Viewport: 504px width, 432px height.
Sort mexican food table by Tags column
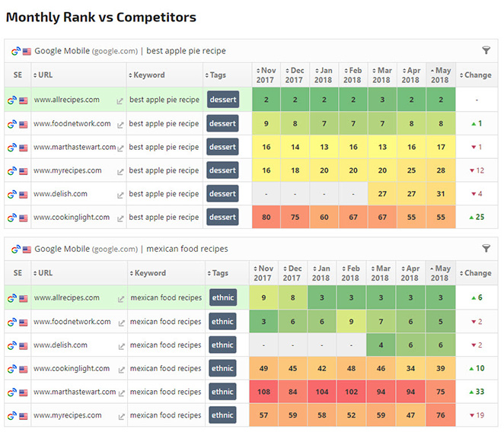[219, 273]
